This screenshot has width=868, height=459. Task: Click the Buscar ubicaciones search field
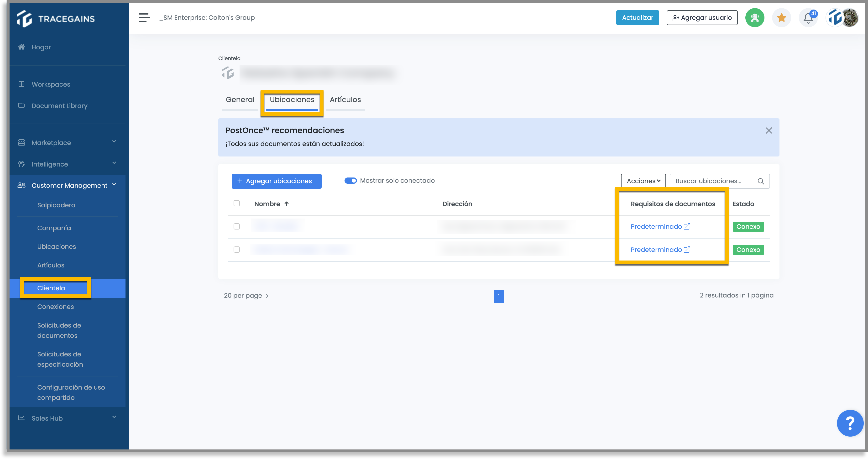tap(714, 181)
